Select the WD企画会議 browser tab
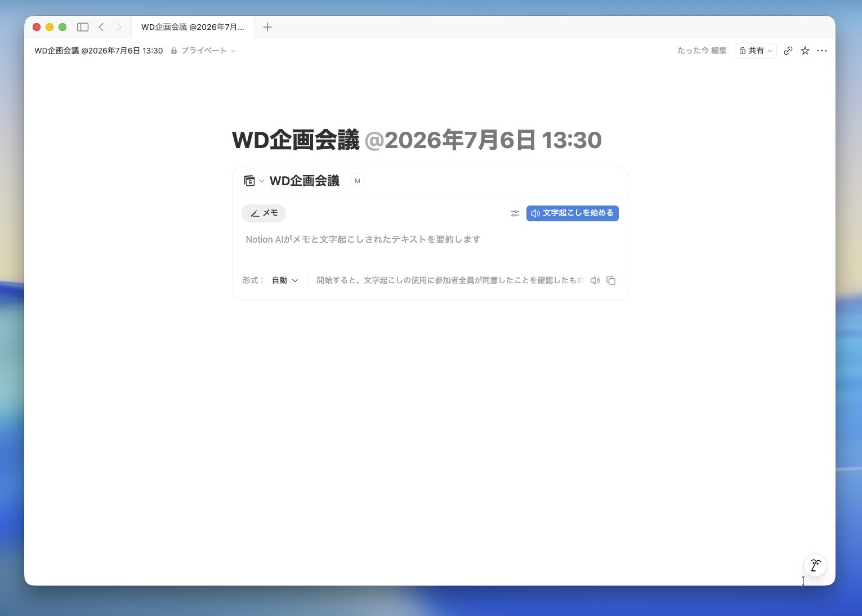Viewport: 862px width, 616px height. point(193,27)
